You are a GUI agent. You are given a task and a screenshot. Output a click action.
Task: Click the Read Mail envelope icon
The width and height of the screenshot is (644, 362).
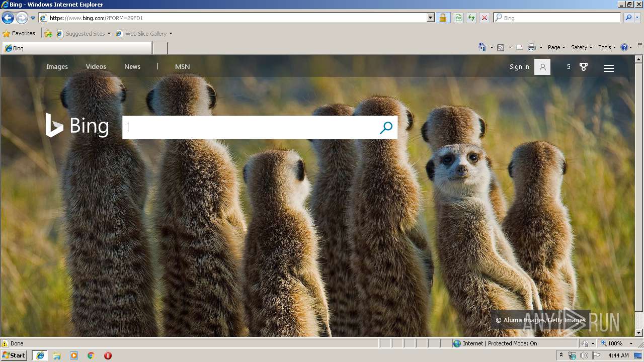(520, 48)
